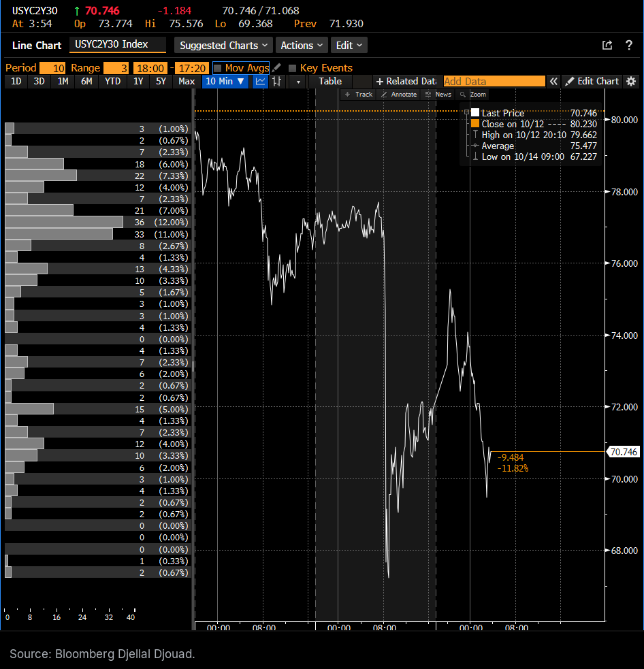Click the histogram row showing 36 (12.00%)
The image size is (644, 669).
pos(97,223)
